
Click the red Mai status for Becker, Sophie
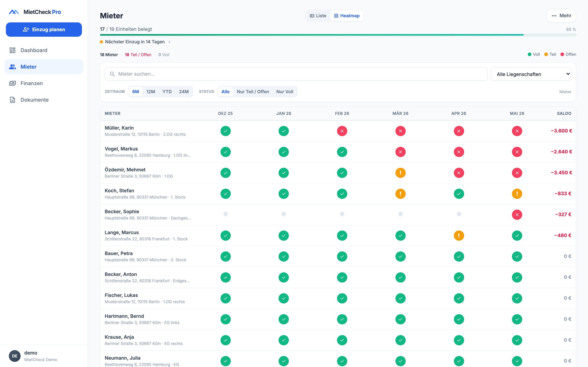pos(517,215)
